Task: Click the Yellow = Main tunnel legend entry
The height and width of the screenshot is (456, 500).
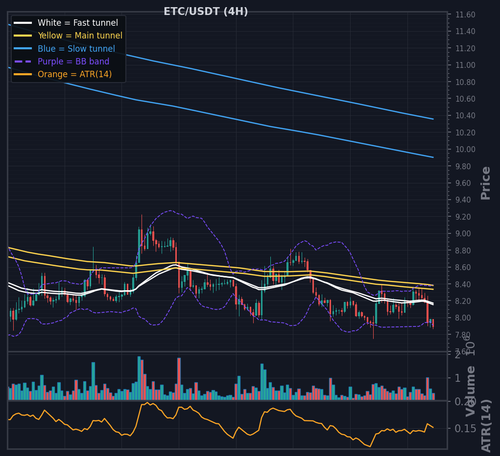Action: point(68,35)
